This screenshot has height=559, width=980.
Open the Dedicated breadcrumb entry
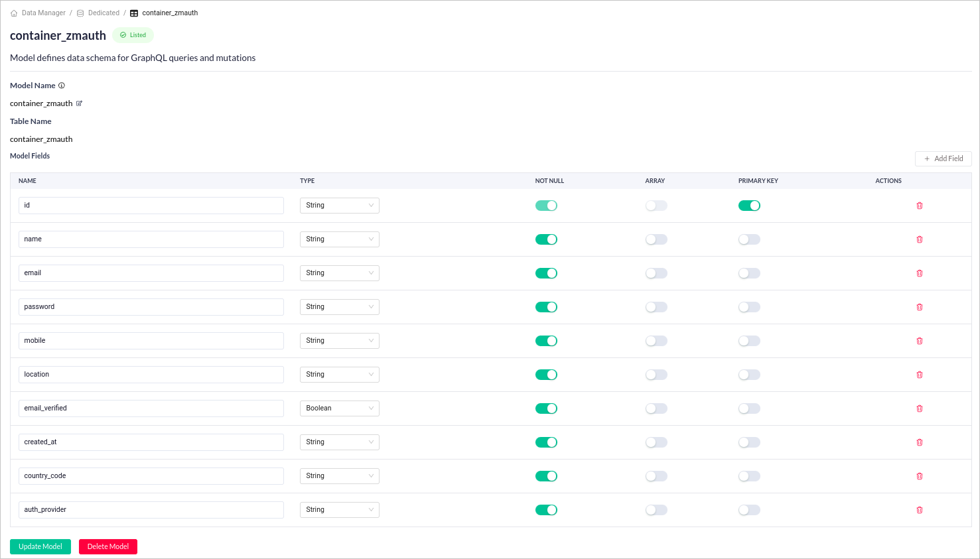[105, 12]
